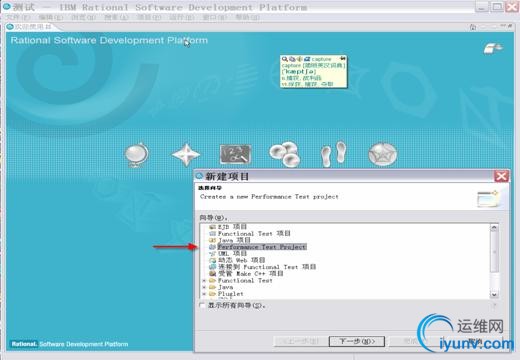This screenshot has height=360, width=520.
Task: Close the 新建项目 dialog
Action: 501,176
